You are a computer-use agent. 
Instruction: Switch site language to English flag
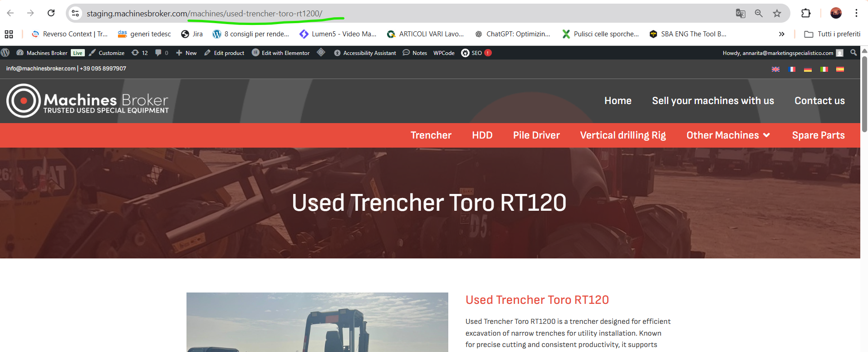point(776,69)
